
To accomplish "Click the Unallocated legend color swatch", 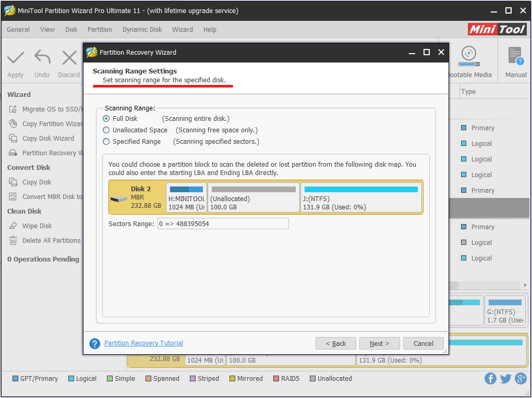I will click(x=312, y=379).
